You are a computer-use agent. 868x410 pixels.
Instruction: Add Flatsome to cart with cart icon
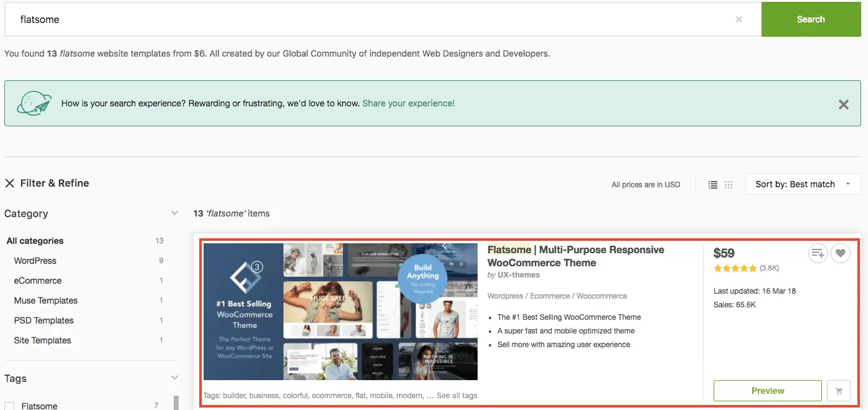click(x=839, y=391)
